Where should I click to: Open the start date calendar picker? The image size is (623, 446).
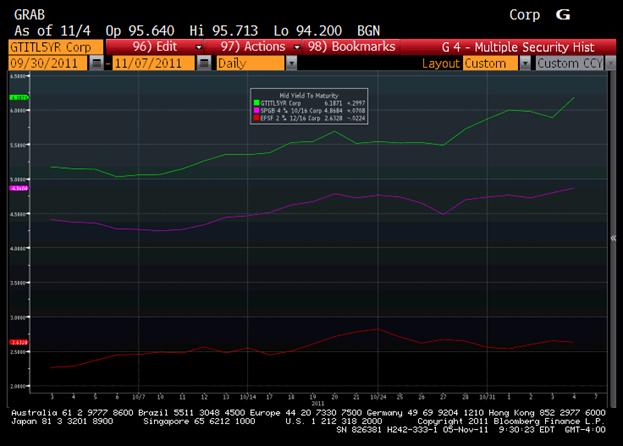pyautogui.click(x=96, y=63)
